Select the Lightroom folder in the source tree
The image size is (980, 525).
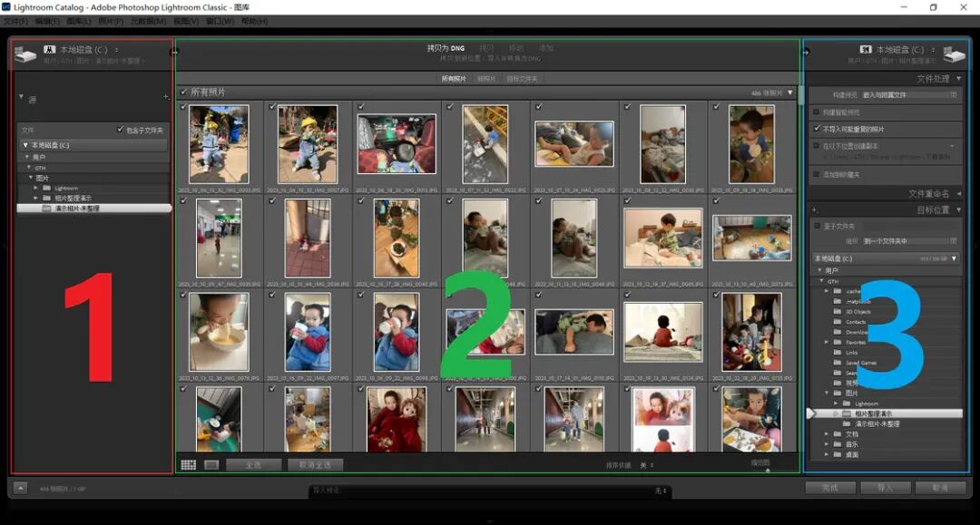click(65, 188)
